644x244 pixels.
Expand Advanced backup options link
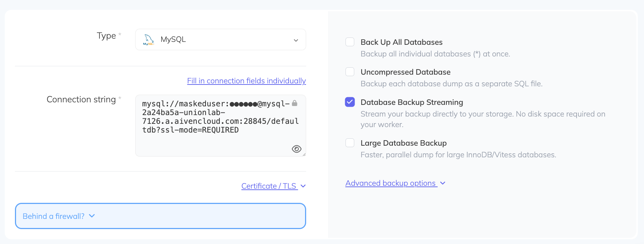391,183
